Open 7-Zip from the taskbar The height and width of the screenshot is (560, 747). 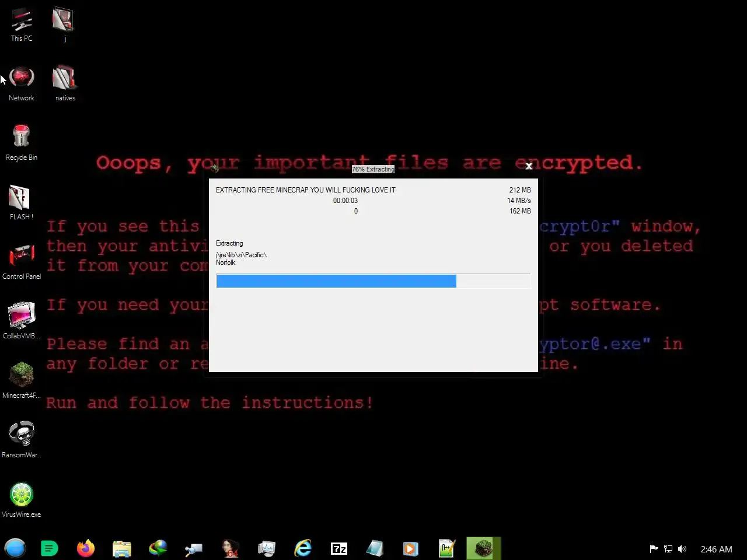pos(339,549)
